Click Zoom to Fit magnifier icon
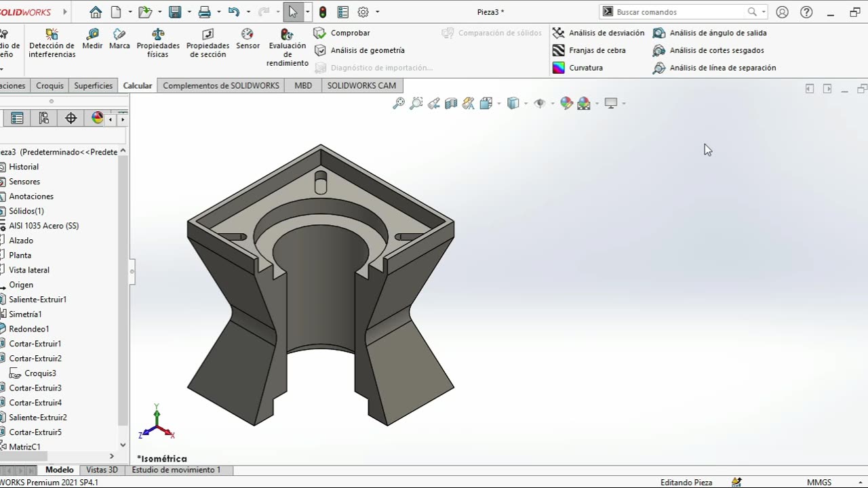The image size is (868, 488). pos(399,104)
